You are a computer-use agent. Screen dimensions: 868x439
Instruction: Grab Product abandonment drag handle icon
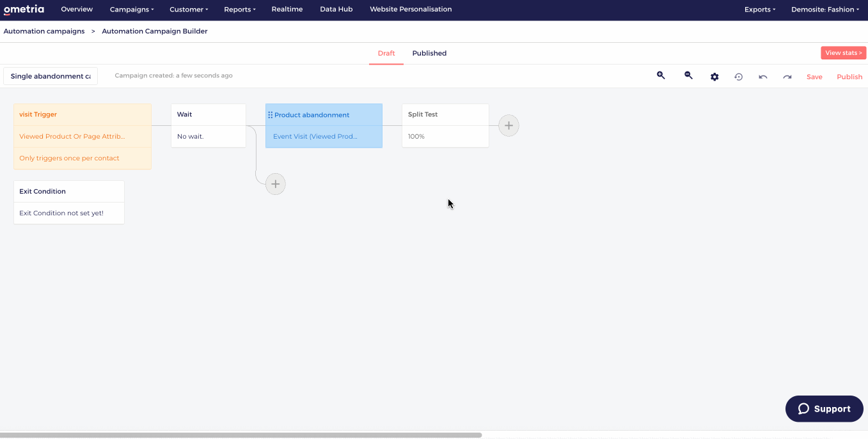coord(271,115)
